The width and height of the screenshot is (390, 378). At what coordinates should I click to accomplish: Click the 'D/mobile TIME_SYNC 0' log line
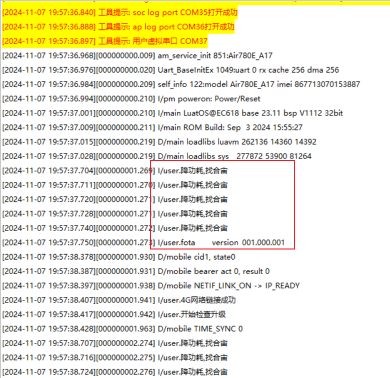pyautogui.click(x=123, y=329)
